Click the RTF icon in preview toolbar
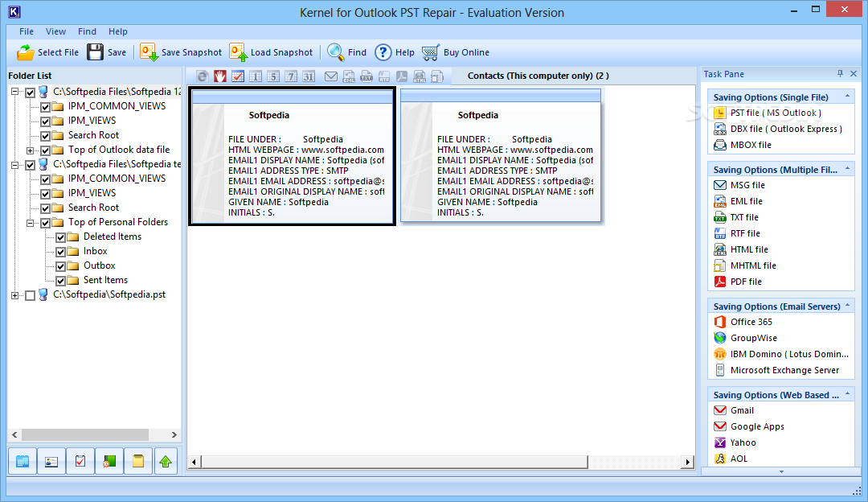This screenshot has height=502, width=868. pos(384,76)
